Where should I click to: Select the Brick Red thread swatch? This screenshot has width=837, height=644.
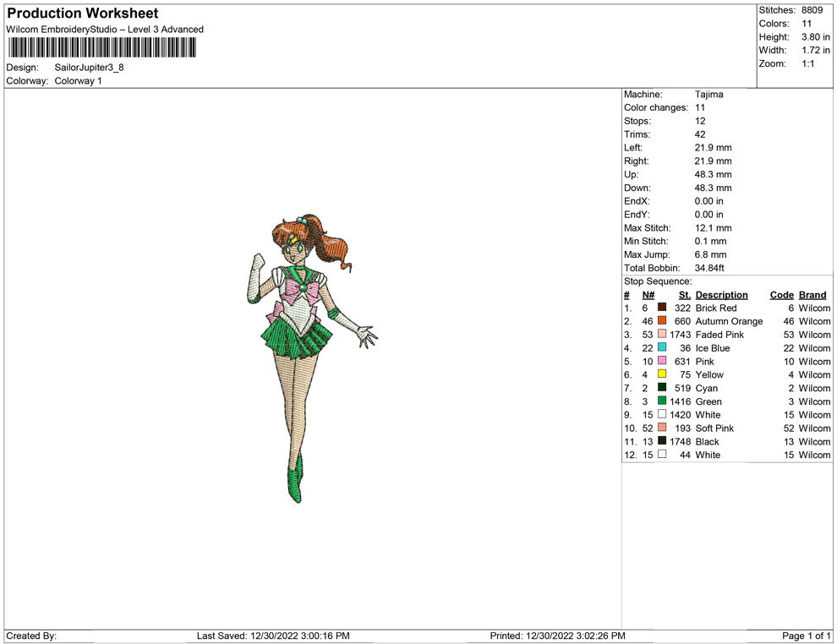660,308
